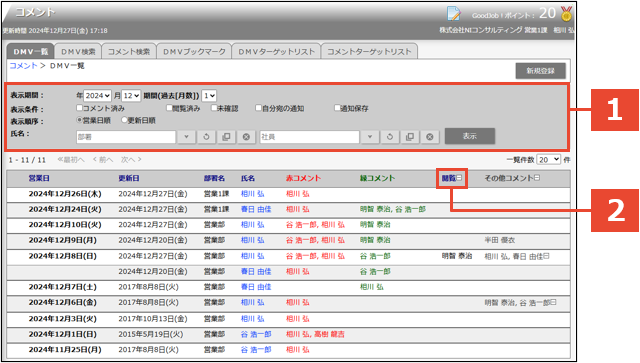Sort by the 営業日 column header
This screenshot has height=363, width=640.
click(x=39, y=178)
